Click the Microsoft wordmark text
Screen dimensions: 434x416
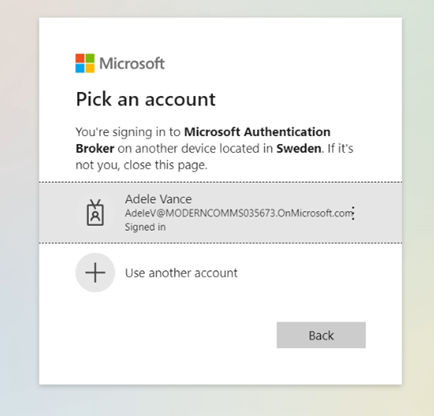pyautogui.click(x=132, y=63)
